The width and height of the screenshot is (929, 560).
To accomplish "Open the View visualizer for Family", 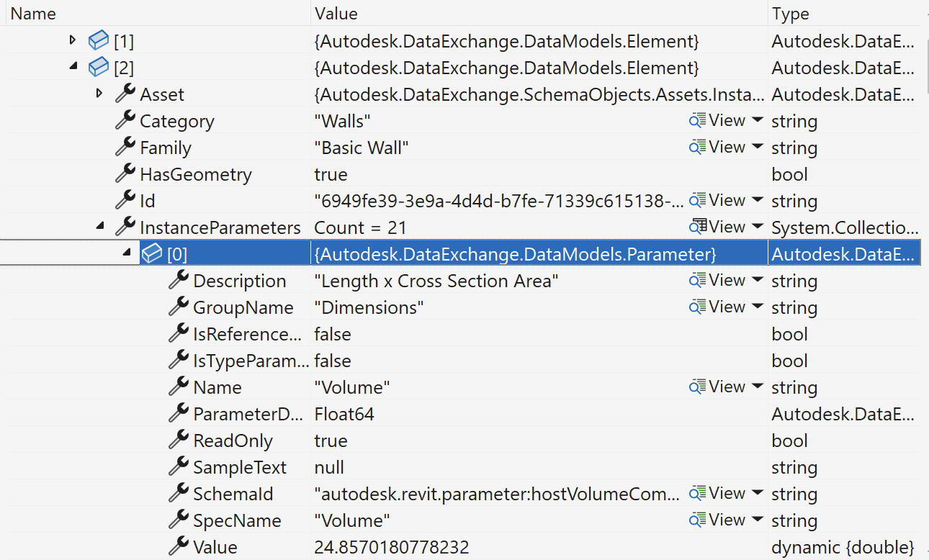I will click(717, 148).
